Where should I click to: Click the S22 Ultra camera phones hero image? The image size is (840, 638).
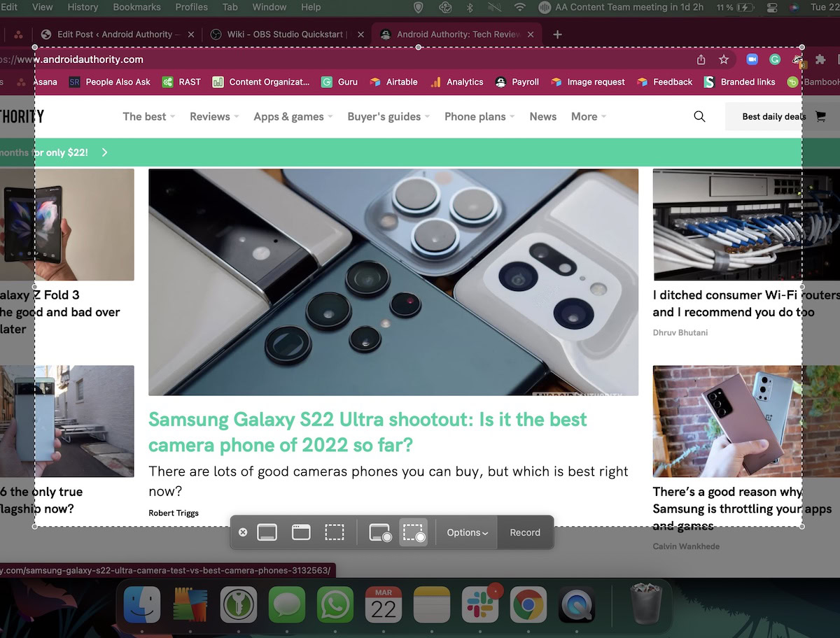(x=393, y=282)
